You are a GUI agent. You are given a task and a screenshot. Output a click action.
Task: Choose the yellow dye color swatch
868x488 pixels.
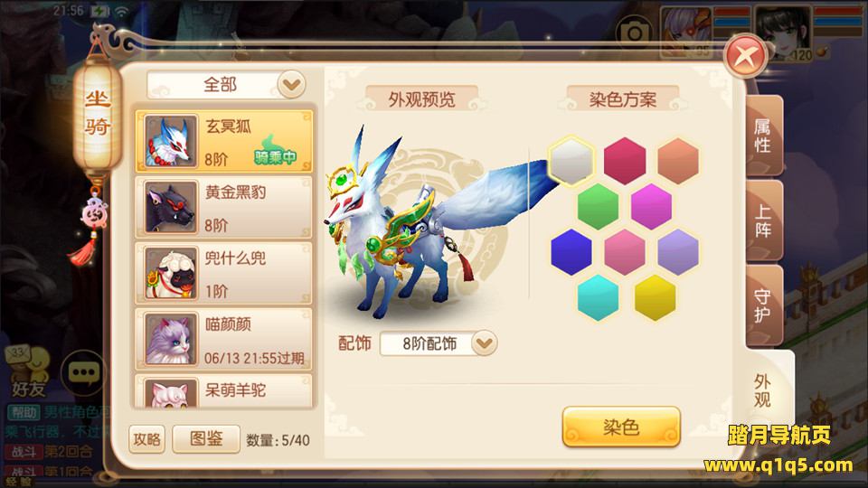(655, 297)
